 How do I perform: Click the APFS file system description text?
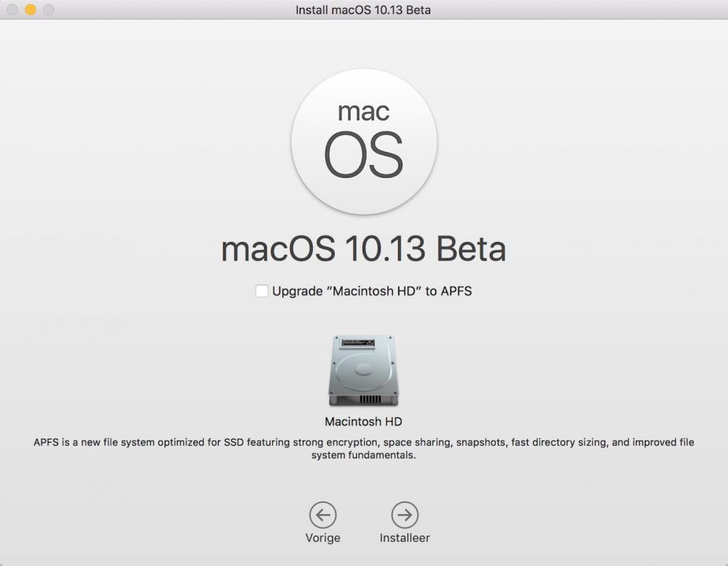tap(363, 449)
